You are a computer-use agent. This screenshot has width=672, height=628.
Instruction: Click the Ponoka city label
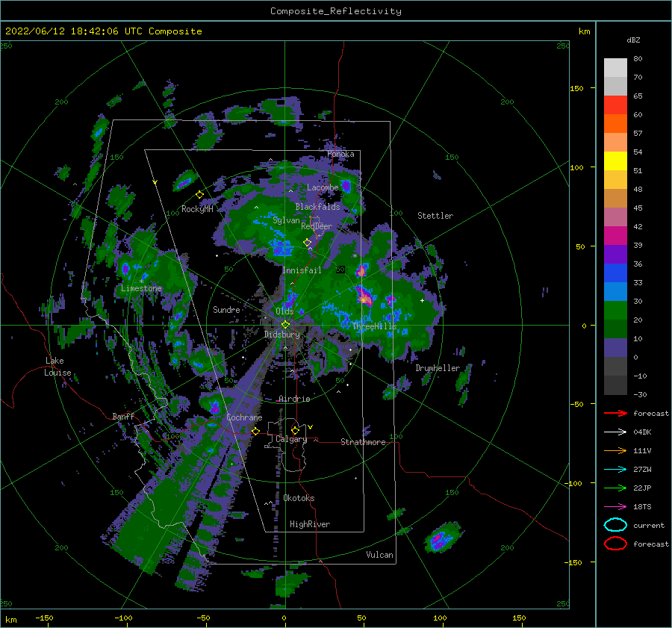[x=340, y=154]
